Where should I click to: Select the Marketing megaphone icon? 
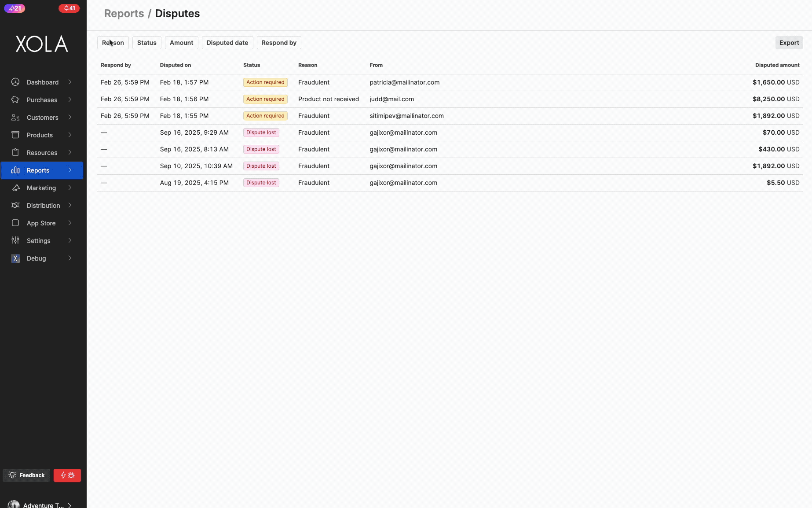[x=15, y=188]
